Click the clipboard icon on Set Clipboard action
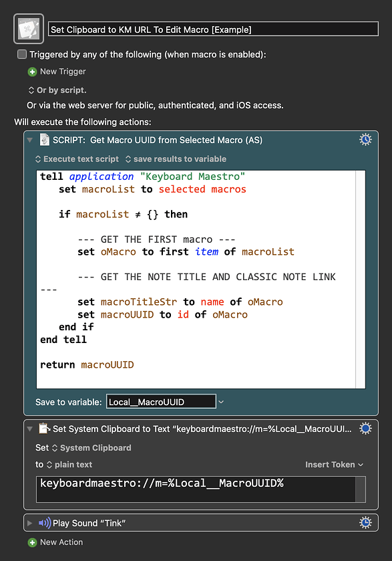Viewport: 392px width, 561px height. 44,428
